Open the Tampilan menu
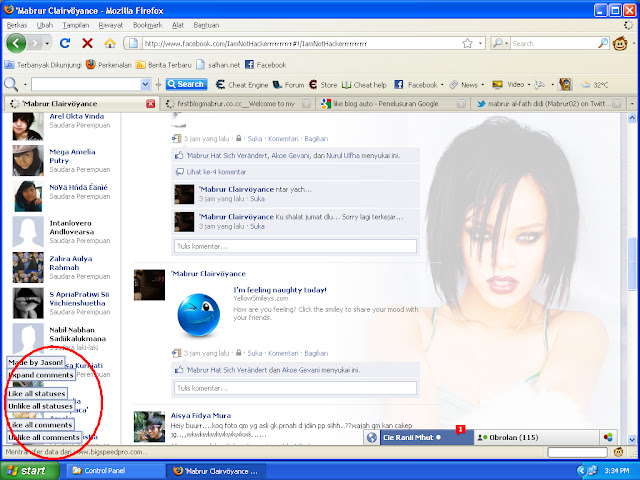Image resolution: width=640 pixels, height=480 pixels. [76, 25]
